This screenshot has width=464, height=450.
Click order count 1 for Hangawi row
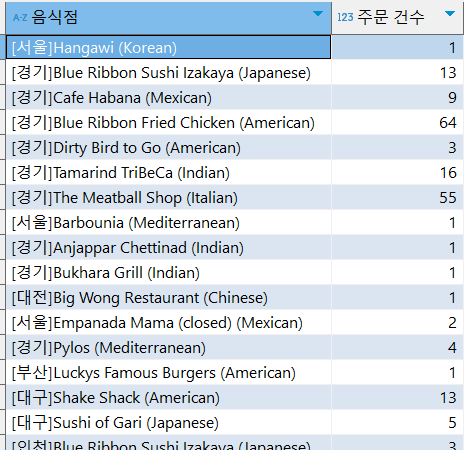tap(398, 47)
